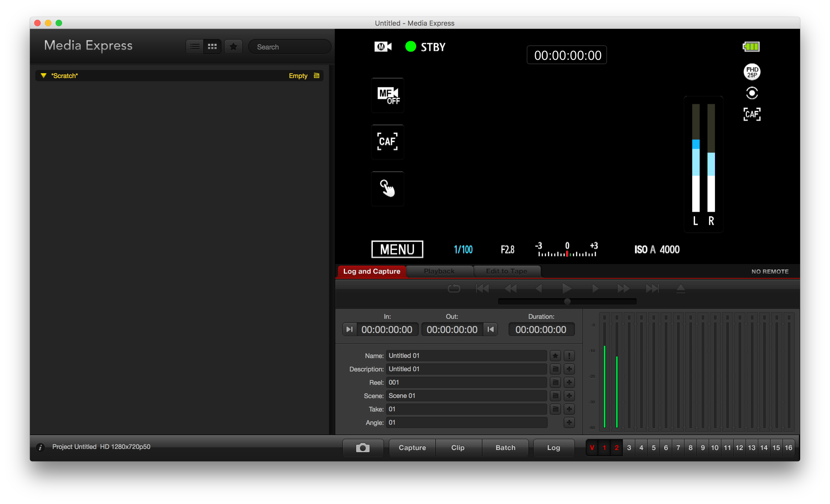Screen dimensions: 830x504
Task: Click the Capture button
Action: [x=412, y=447]
